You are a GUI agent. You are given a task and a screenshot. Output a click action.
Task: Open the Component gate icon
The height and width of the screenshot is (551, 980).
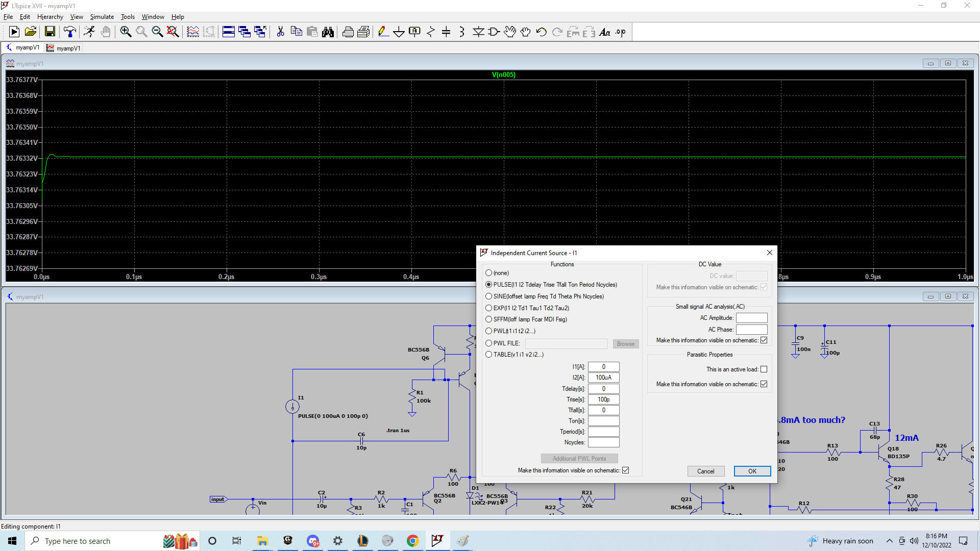pyautogui.click(x=494, y=32)
